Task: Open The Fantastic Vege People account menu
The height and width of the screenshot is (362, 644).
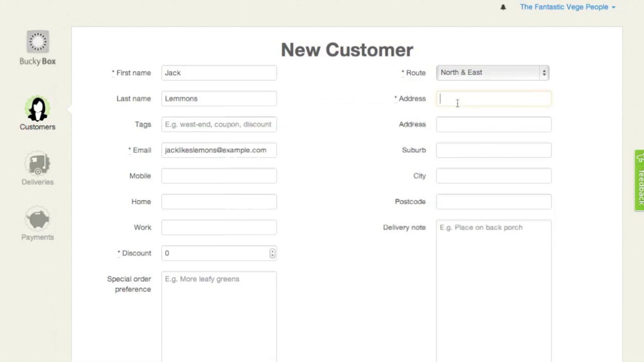Action: tap(568, 7)
